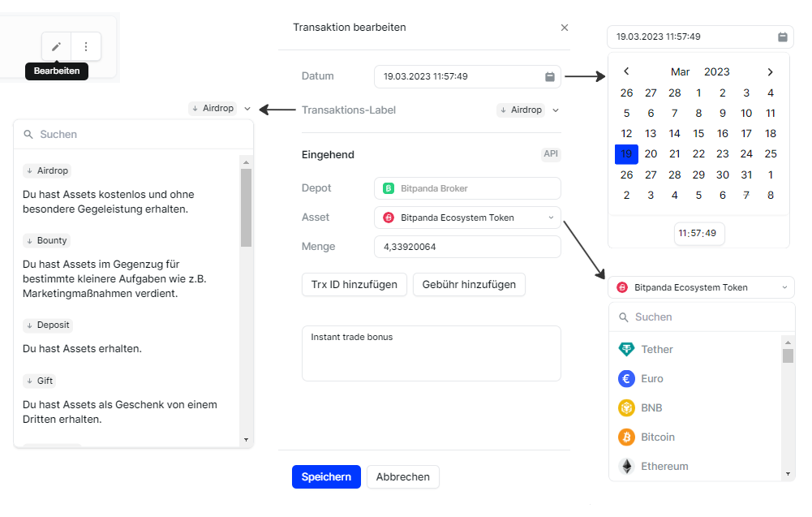
Task: Close the Transaktion bearbeiten dialog
Action: pyautogui.click(x=565, y=28)
